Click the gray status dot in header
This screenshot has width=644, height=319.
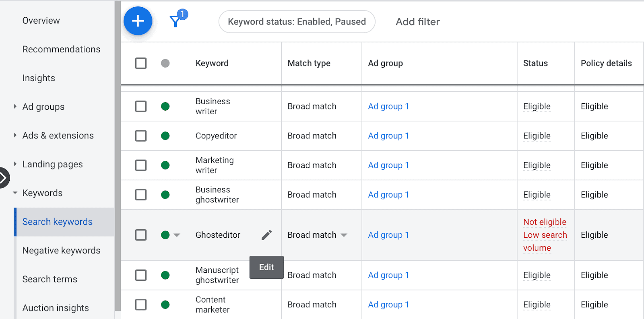click(x=165, y=63)
